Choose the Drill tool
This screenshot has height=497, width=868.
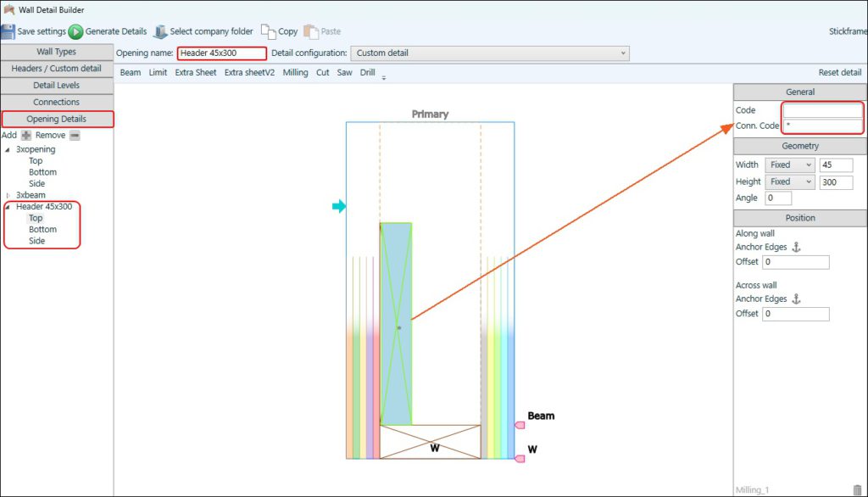367,73
